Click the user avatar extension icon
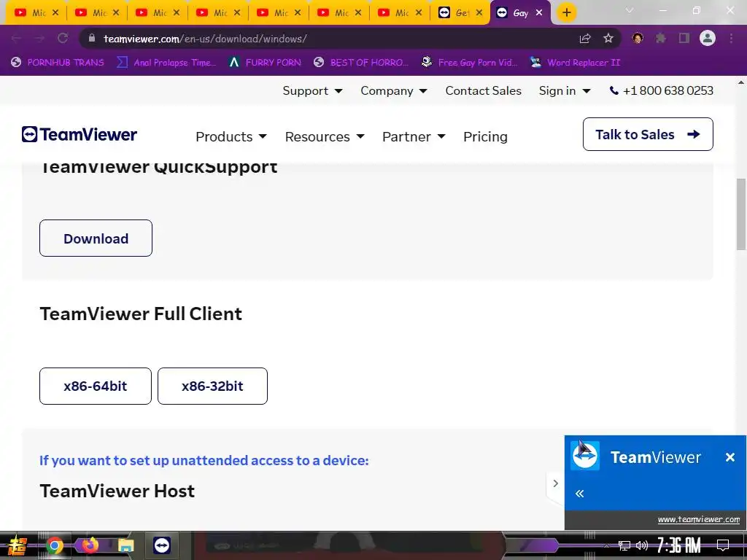 pyautogui.click(x=638, y=38)
